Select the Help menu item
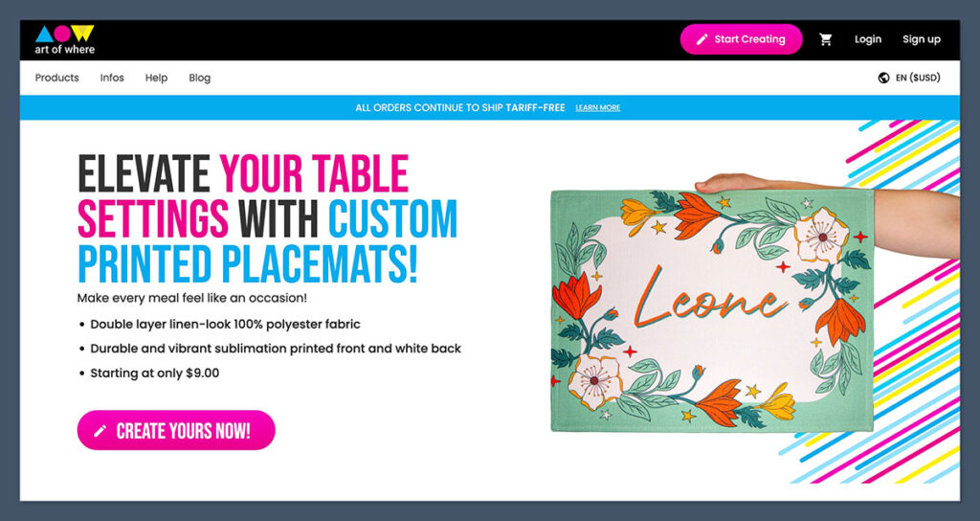 click(x=156, y=78)
